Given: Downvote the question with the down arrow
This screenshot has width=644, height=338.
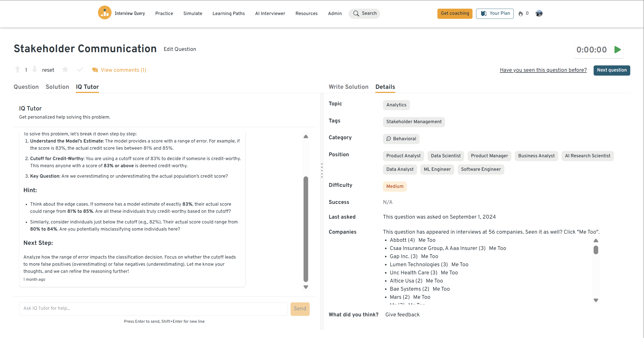Looking at the screenshot, I should coord(35,69).
